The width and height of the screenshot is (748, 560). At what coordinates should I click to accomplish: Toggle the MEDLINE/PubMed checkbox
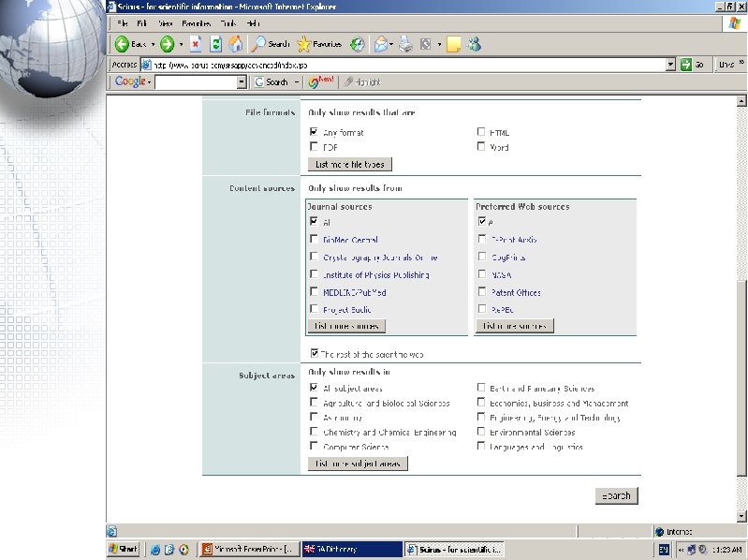click(314, 291)
